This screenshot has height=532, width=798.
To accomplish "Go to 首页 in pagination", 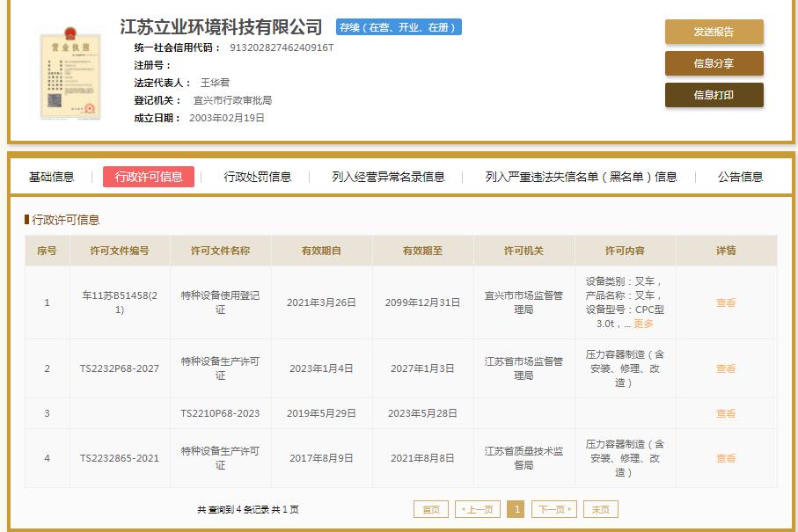I will [431, 509].
